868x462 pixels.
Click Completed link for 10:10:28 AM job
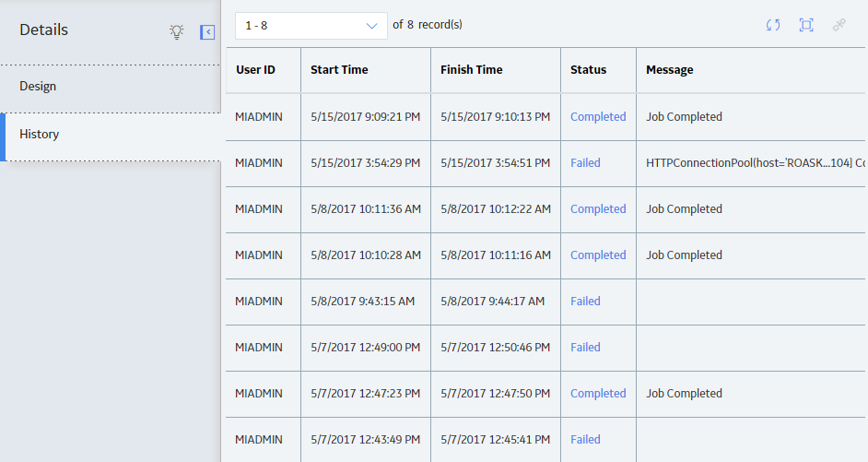tap(598, 255)
